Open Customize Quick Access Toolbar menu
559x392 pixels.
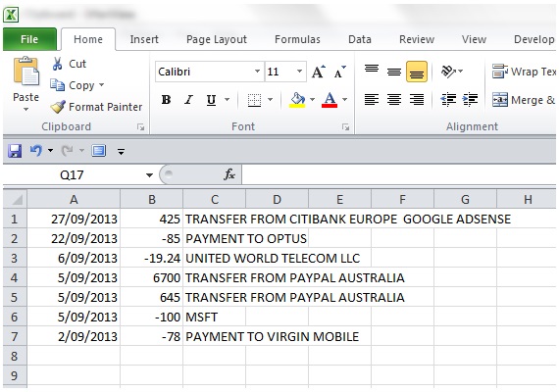pyautogui.click(x=122, y=152)
